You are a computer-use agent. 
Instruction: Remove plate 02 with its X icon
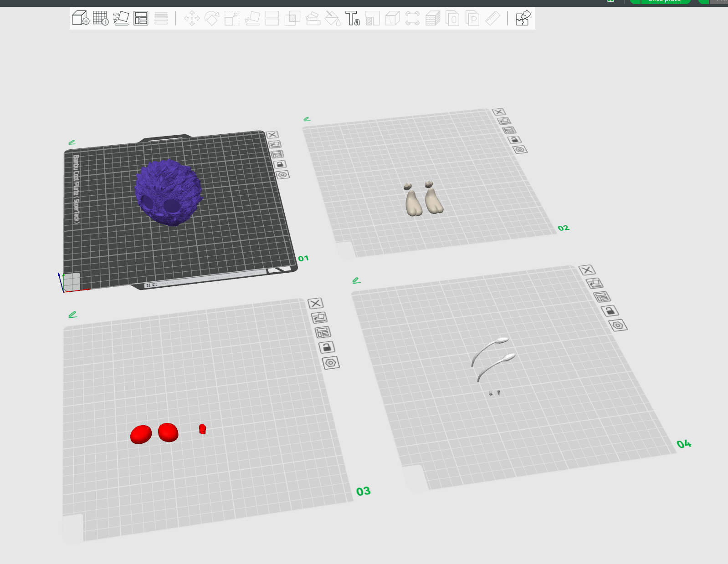pyautogui.click(x=499, y=112)
